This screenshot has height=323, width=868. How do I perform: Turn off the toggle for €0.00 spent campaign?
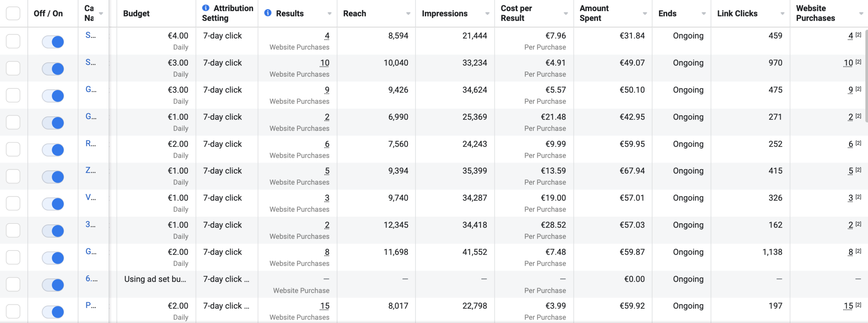coord(53,285)
